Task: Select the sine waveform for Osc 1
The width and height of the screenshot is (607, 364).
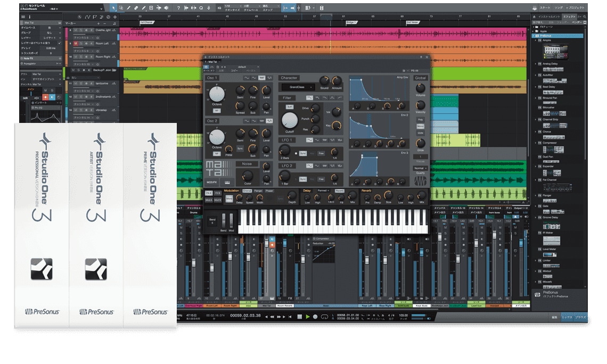Action: pyautogui.click(x=246, y=78)
